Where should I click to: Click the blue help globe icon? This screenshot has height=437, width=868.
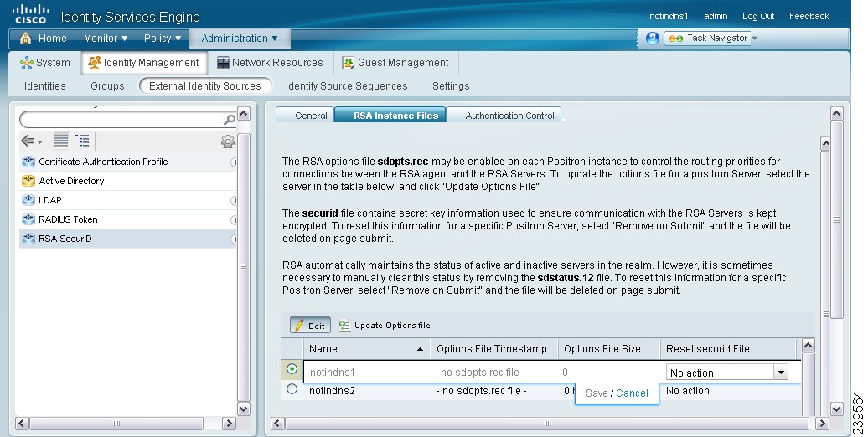click(x=653, y=39)
